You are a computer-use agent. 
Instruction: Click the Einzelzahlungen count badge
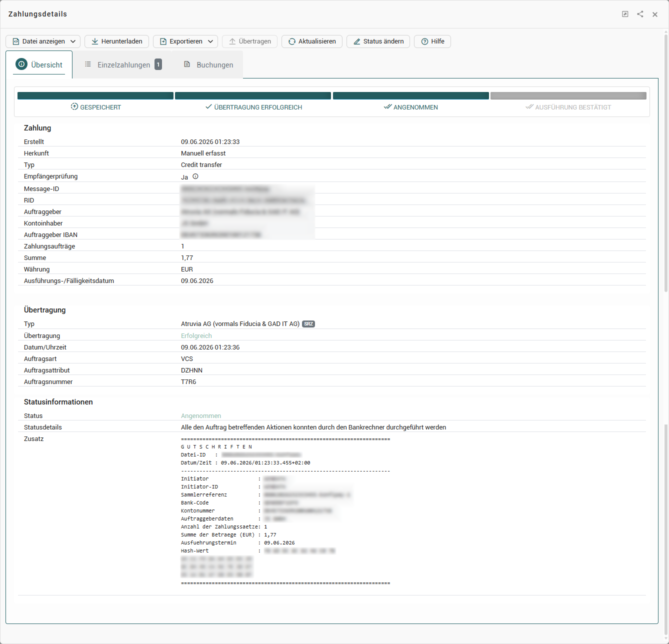(x=158, y=64)
